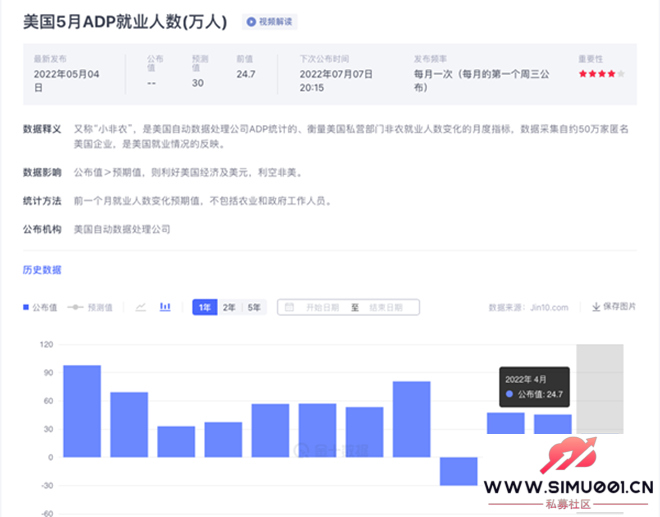Click the Jin10.com data source text
Screen dimensions: 660x517
(x=546, y=307)
